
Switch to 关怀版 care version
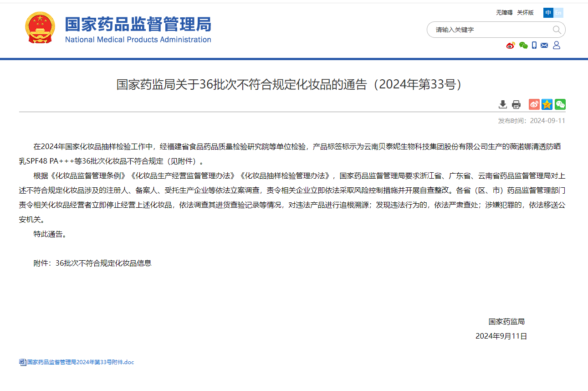click(525, 13)
